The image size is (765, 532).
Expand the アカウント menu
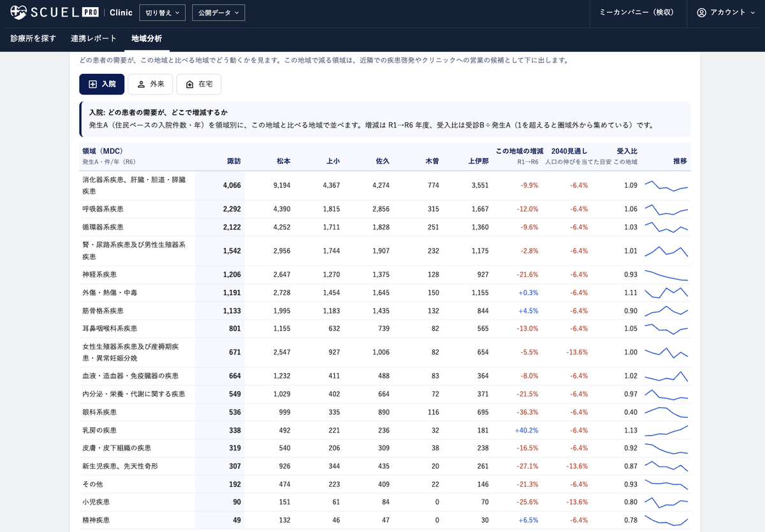(725, 12)
